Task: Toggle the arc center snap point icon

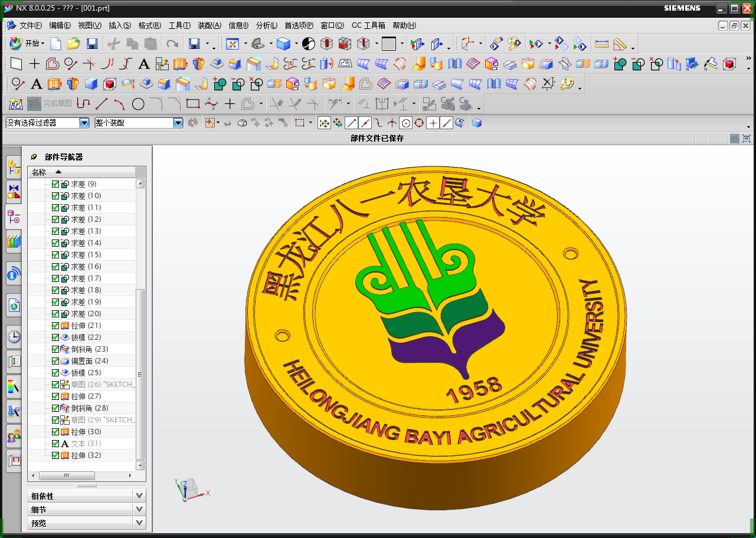Action: coord(405,123)
